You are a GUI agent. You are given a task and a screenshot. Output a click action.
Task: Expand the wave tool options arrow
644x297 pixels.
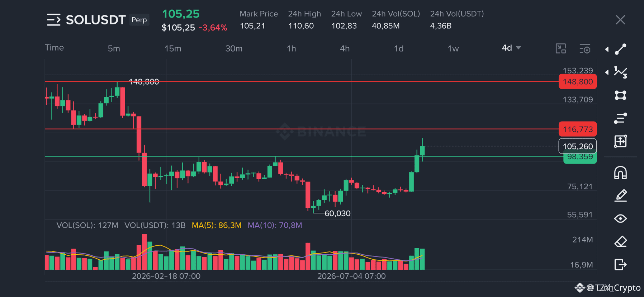[x=607, y=72]
